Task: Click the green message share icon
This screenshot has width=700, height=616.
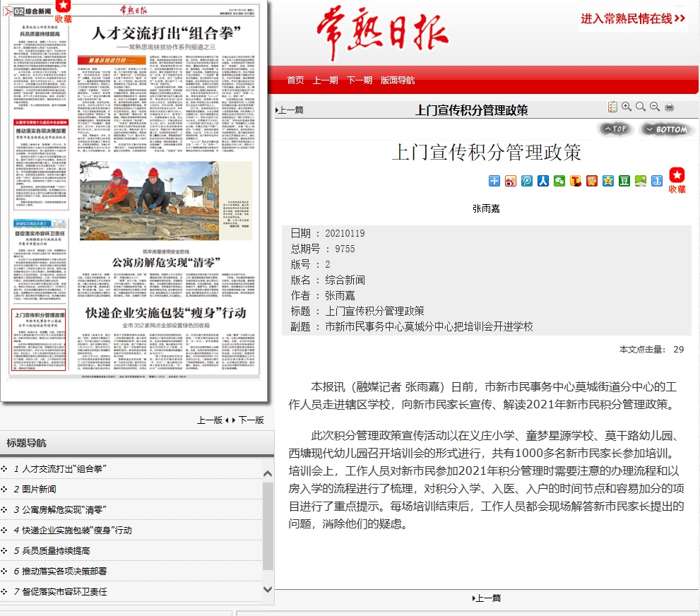Action: click(x=641, y=181)
